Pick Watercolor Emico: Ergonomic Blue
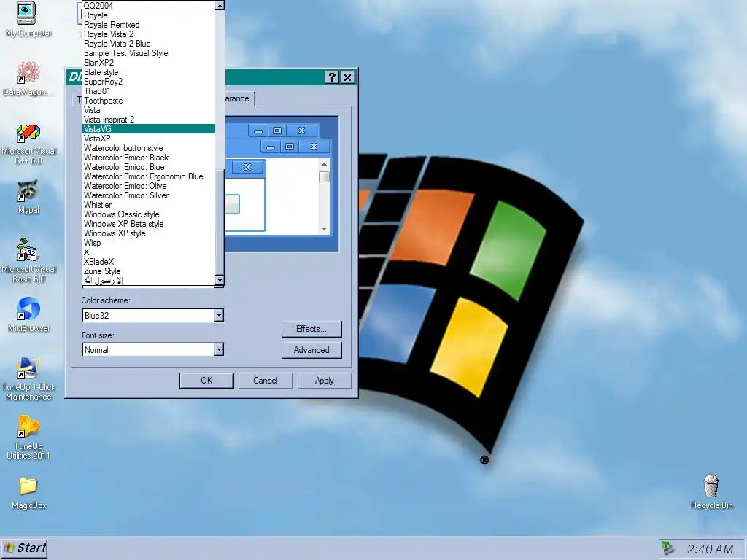 coord(149,176)
